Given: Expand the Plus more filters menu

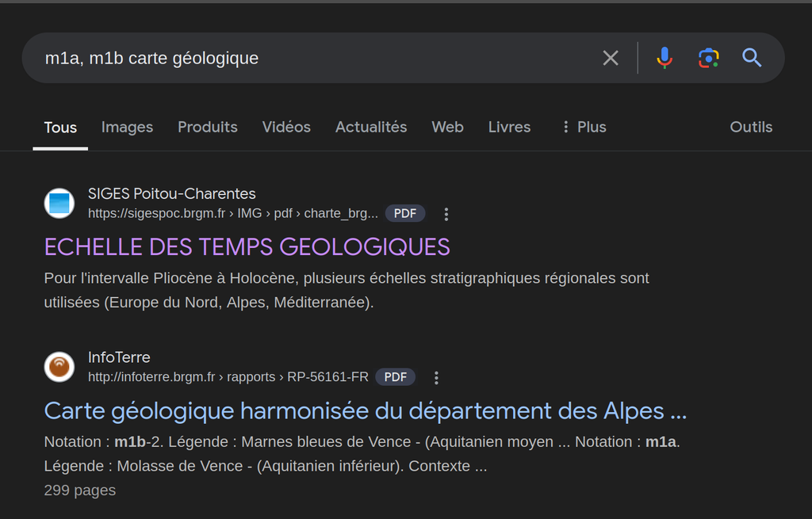Looking at the screenshot, I should [x=584, y=127].
